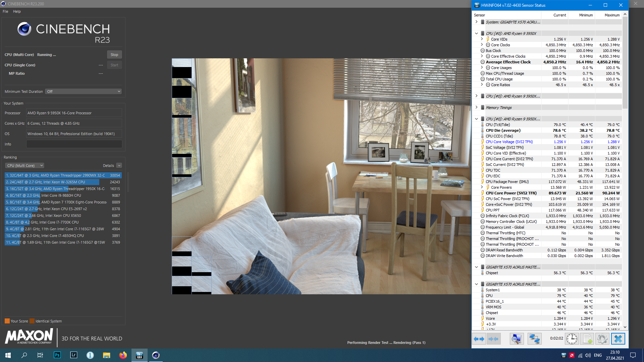Click the HWiNFO sensor summary monitor icon
Viewport: 644px width, 362px height.
tap(517, 339)
